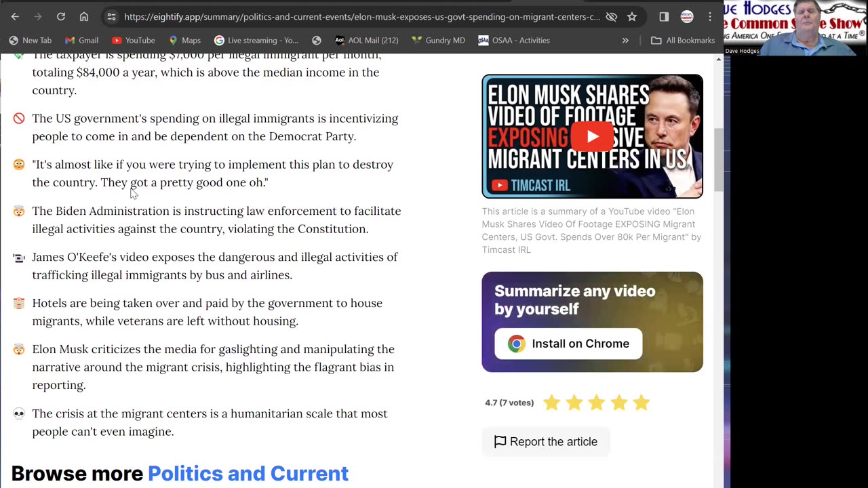Reload the page with the refresh icon
Image resolution: width=868 pixels, height=488 pixels.
(x=61, y=16)
